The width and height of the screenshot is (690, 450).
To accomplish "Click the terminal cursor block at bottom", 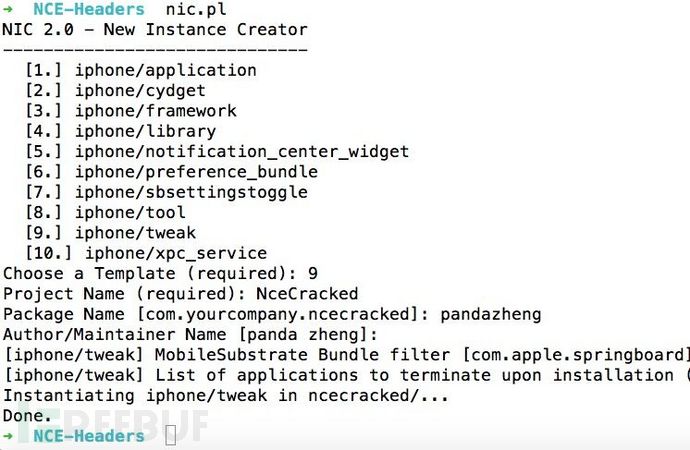I will (171, 436).
